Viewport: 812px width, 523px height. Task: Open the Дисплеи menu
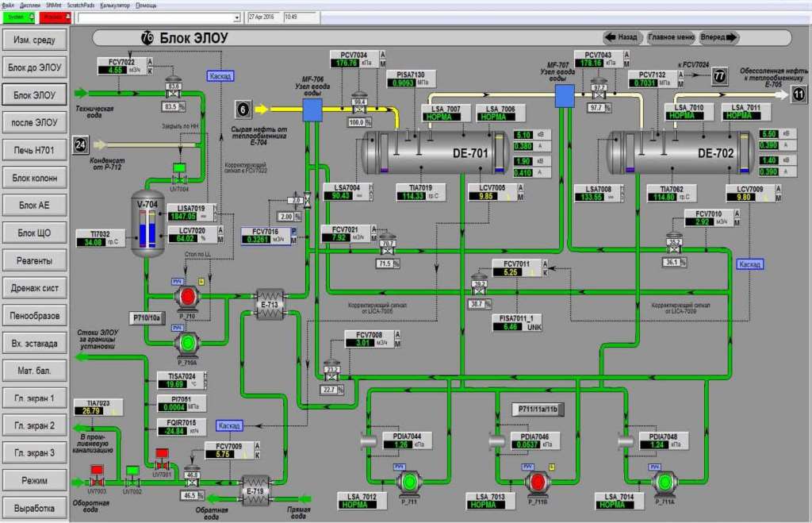(x=29, y=6)
